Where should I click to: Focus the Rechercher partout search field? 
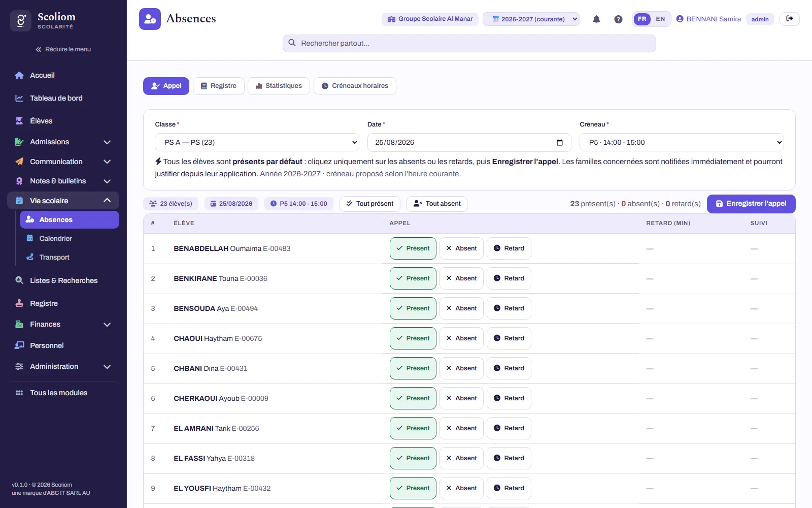[x=469, y=43]
